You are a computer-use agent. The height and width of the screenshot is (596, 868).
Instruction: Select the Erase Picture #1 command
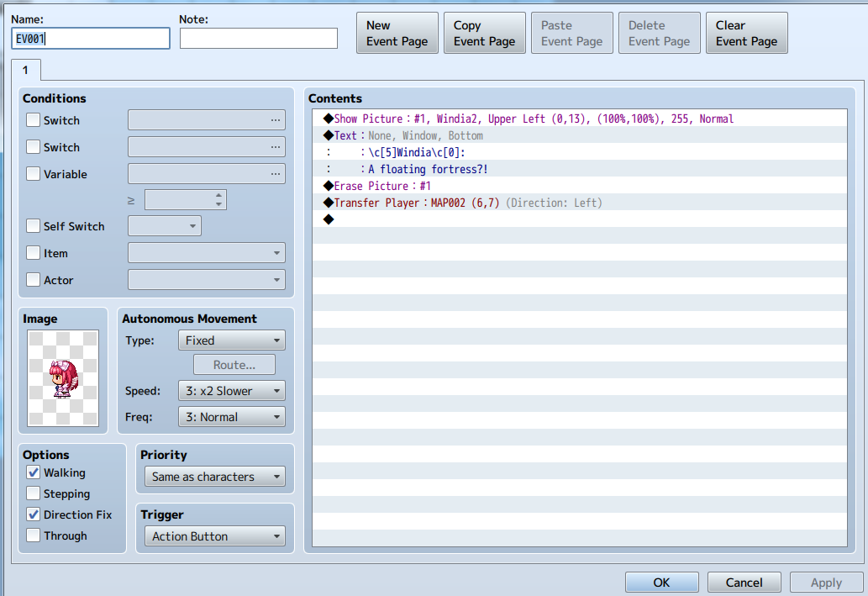(x=580, y=186)
